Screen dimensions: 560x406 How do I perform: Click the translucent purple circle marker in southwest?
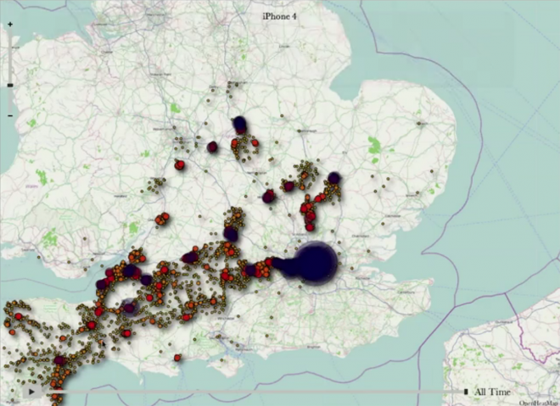point(129,308)
